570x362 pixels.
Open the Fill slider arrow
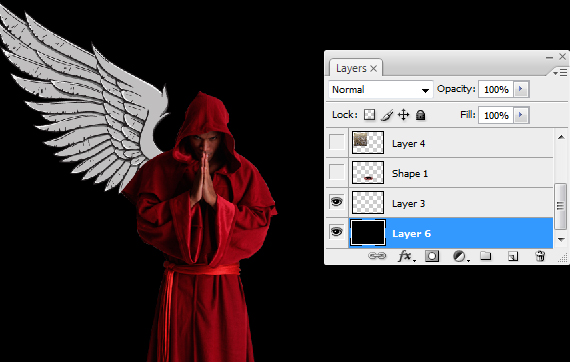click(521, 115)
